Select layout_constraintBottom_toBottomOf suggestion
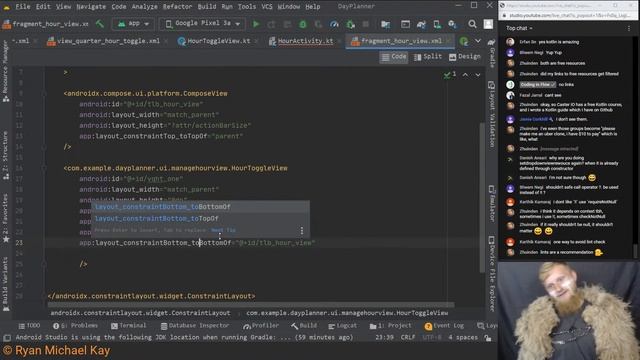The image size is (640, 360). pos(200,207)
